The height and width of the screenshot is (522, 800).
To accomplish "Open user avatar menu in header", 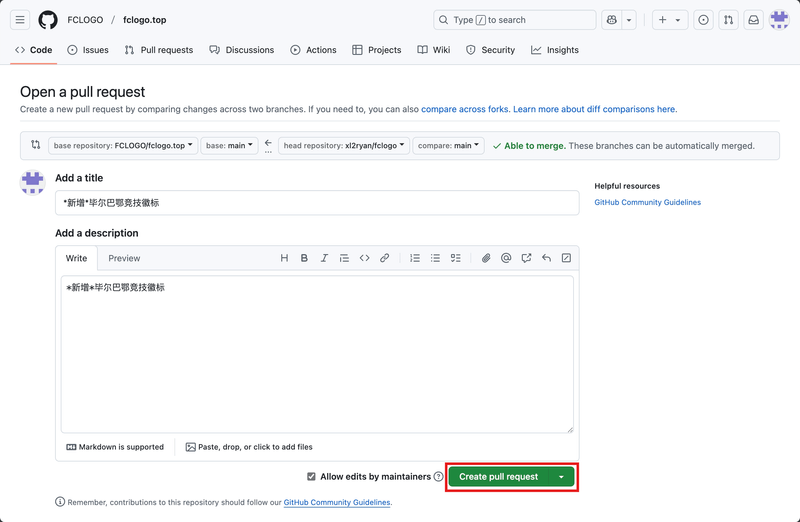I will click(x=779, y=20).
